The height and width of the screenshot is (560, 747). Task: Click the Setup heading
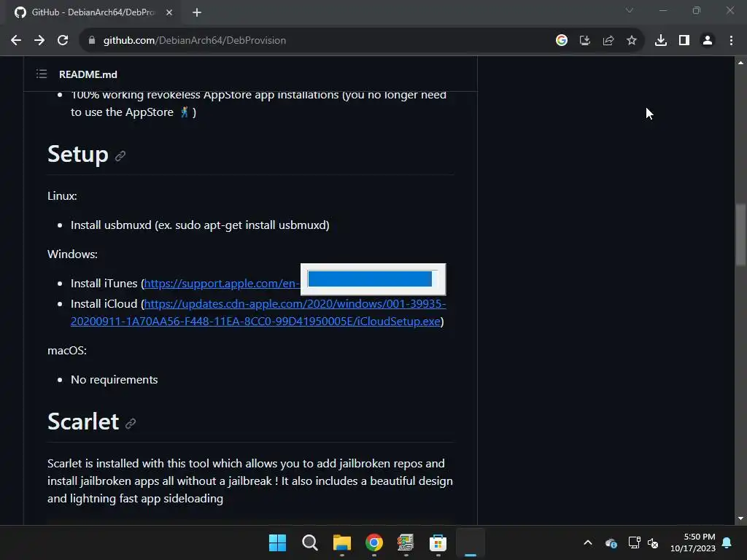click(x=77, y=155)
